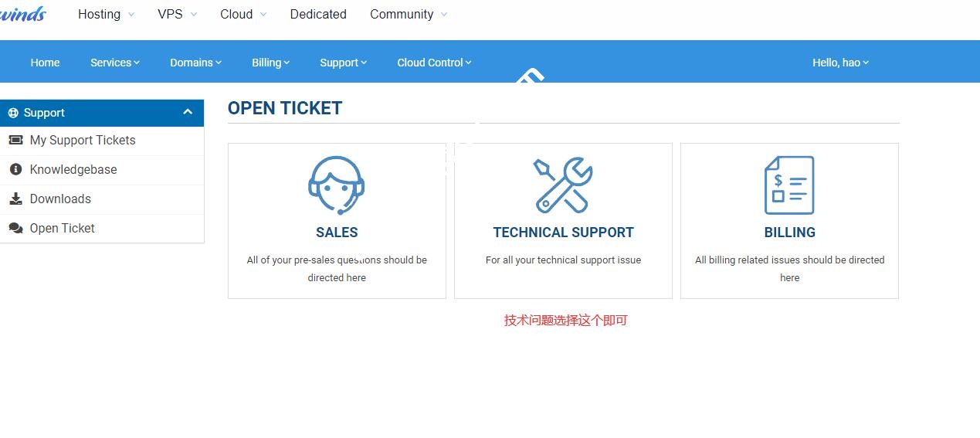Click the download arrow icon next to Downloads

coord(15,199)
